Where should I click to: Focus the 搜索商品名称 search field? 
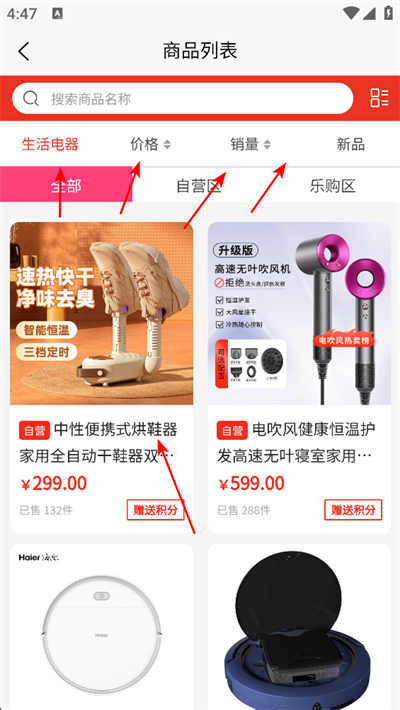pos(183,98)
